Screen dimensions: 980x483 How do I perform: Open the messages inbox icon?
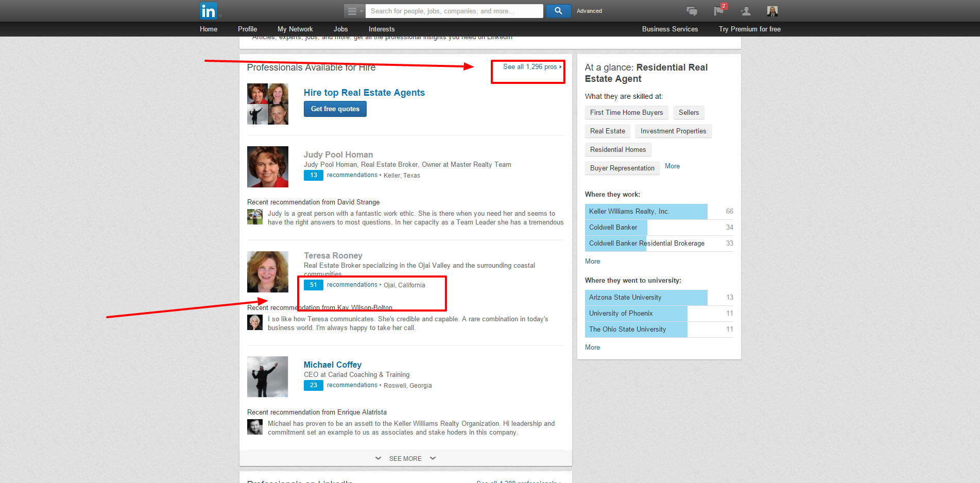point(692,10)
